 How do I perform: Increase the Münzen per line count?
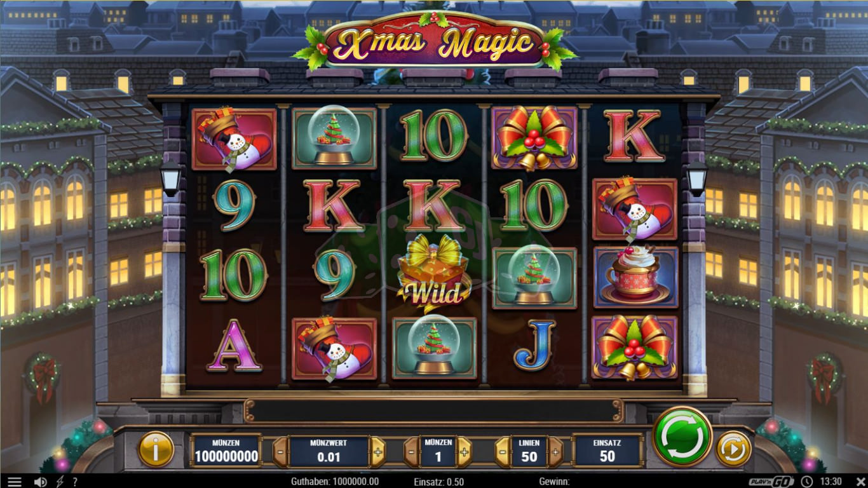click(x=465, y=452)
